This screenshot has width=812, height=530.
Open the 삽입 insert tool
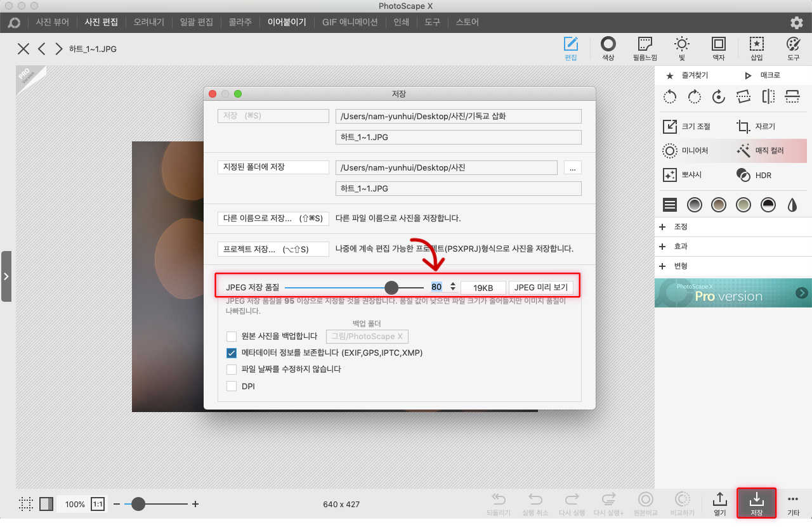tap(756, 48)
